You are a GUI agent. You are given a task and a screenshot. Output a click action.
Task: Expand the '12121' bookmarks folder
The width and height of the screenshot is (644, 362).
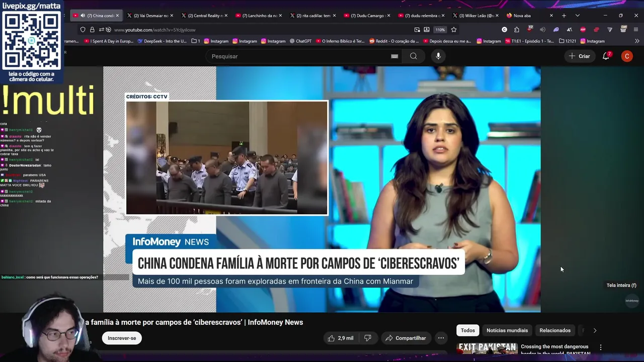pyautogui.click(x=568, y=41)
